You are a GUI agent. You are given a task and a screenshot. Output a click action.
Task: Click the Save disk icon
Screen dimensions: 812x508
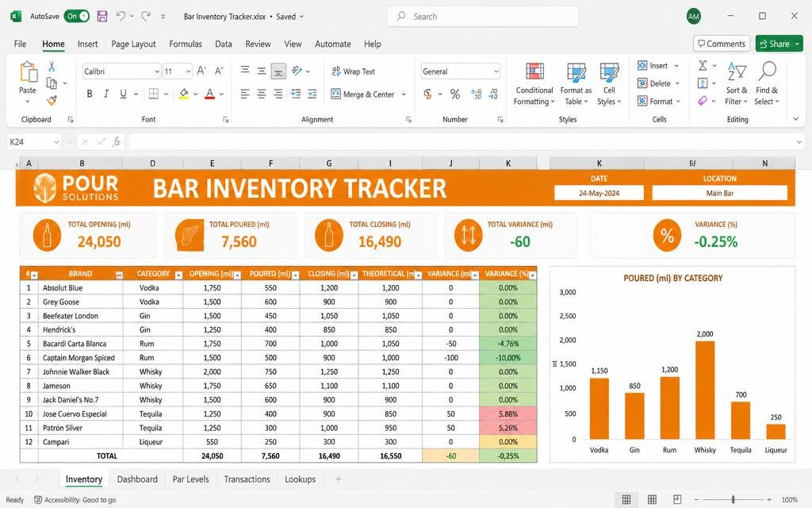(102, 17)
